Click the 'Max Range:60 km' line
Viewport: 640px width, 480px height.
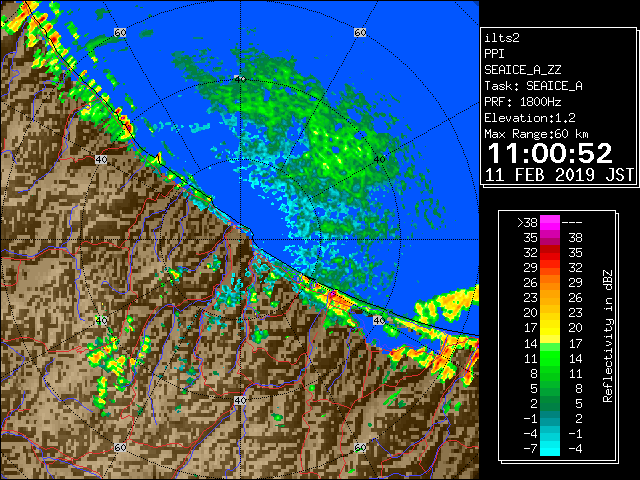coord(536,134)
